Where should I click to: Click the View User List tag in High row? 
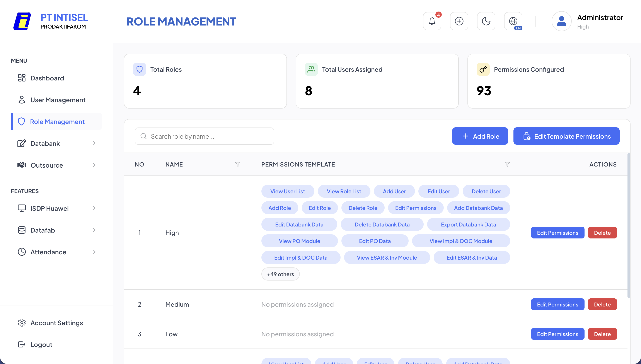288,191
